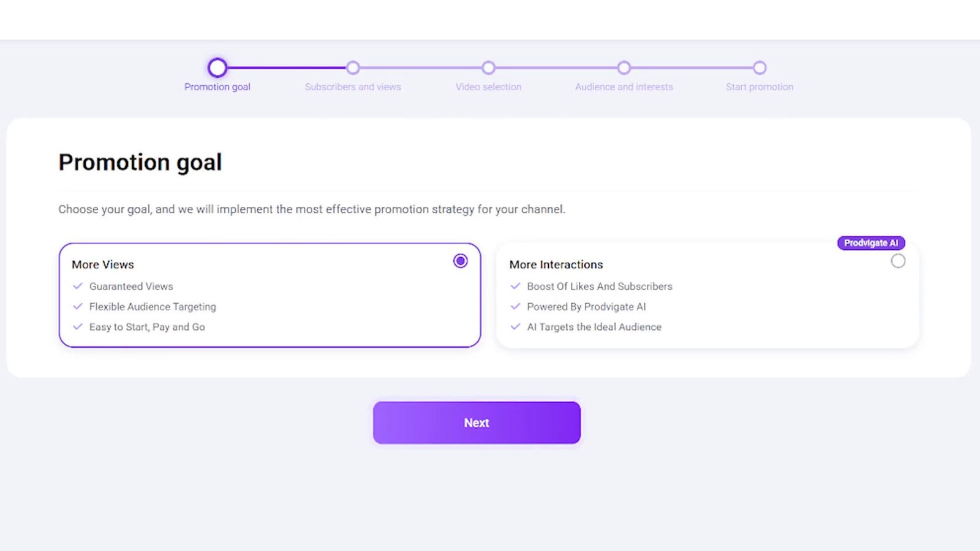
Task: Click the Flexible Audience Targeting checkmark icon
Action: (x=78, y=306)
